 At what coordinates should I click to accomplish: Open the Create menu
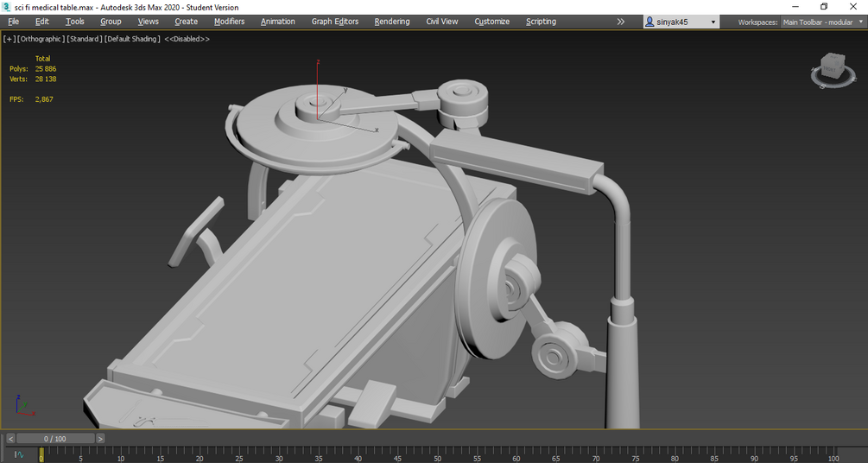point(186,22)
